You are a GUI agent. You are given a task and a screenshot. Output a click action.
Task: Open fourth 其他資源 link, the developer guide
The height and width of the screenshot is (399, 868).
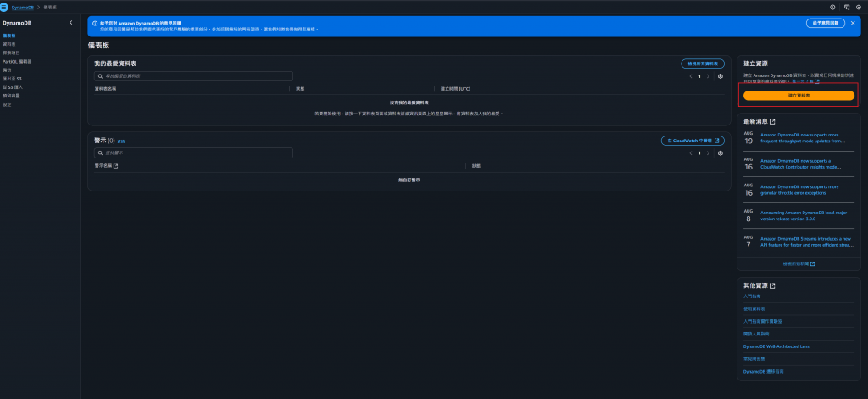pos(756,334)
